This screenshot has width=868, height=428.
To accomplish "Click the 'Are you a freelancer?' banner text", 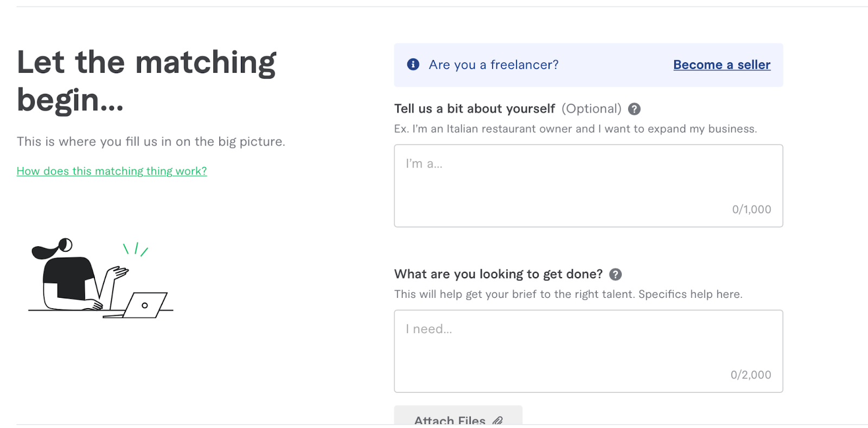I will (x=493, y=65).
